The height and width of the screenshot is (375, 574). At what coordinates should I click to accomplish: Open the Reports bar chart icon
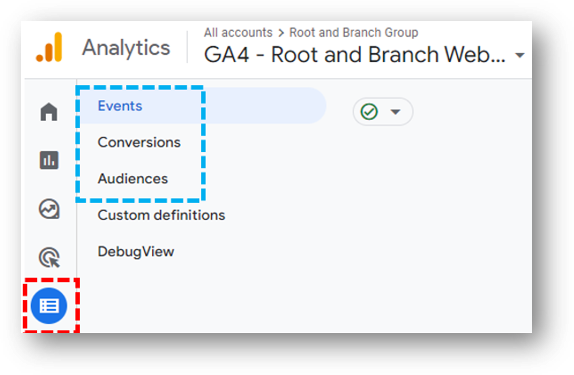pos(49,160)
